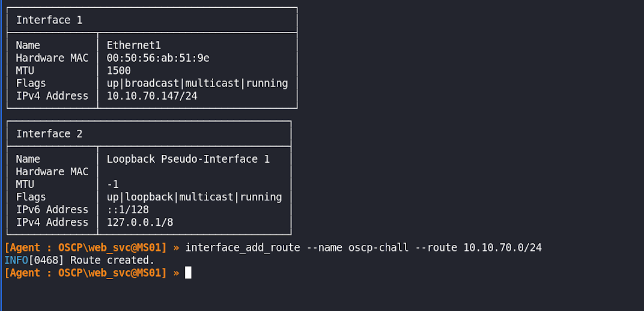Click the blue INFO log tag
The height and width of the screenshot is (311, 644).
16,261
